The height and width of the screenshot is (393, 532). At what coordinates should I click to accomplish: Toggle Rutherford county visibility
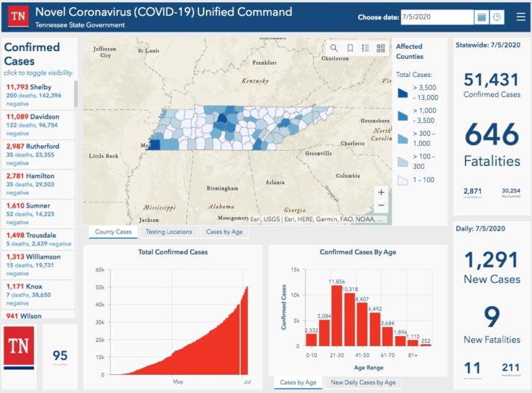pyautogui.click(x=40, y=150)
